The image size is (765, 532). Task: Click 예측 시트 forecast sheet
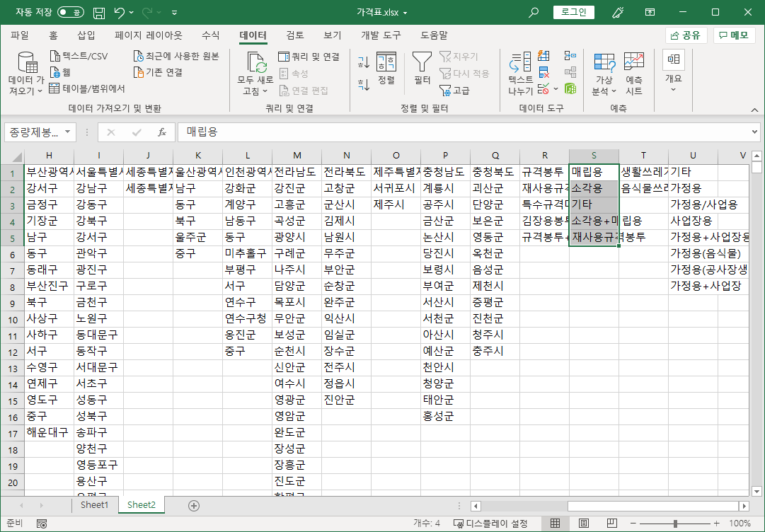(634, 73)
